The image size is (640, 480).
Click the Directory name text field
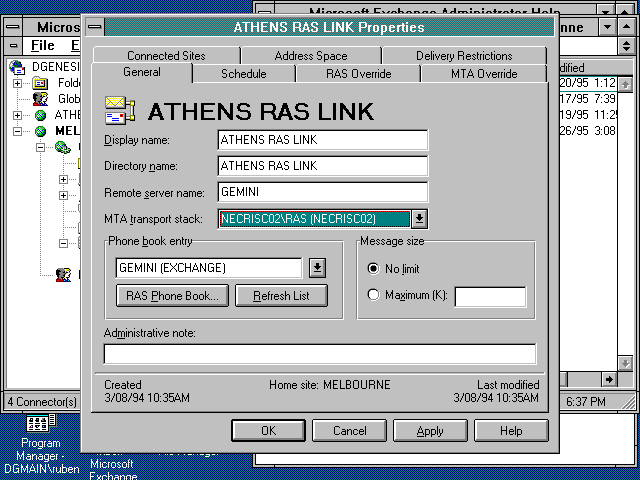[x=323, y=166]
